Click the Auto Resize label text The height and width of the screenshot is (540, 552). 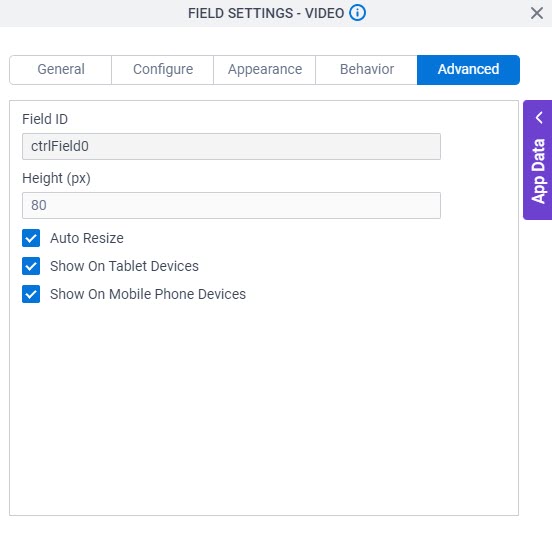point(87,238)
